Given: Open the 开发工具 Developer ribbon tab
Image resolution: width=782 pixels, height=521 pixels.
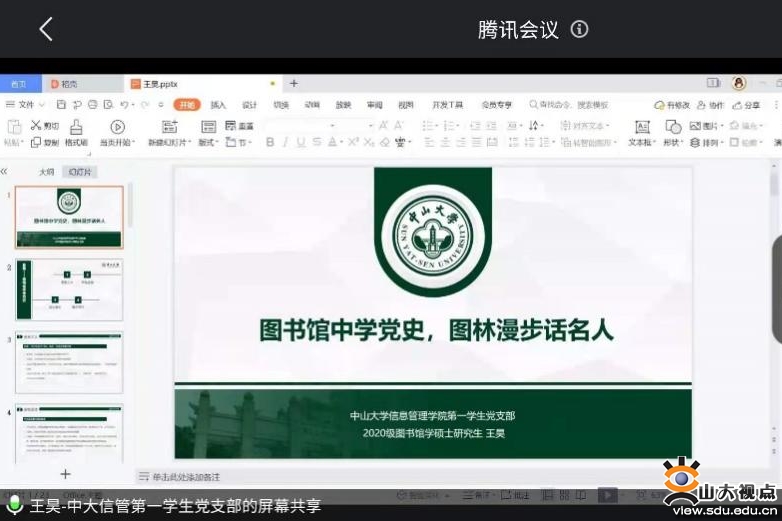Looking at the screenshot, I should pyautogui.click(x=447, y=105).
